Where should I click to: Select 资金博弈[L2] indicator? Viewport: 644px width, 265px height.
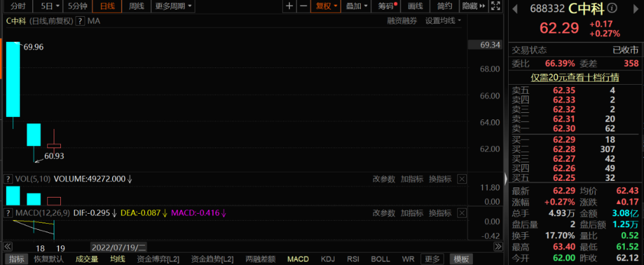pos(158,259)
